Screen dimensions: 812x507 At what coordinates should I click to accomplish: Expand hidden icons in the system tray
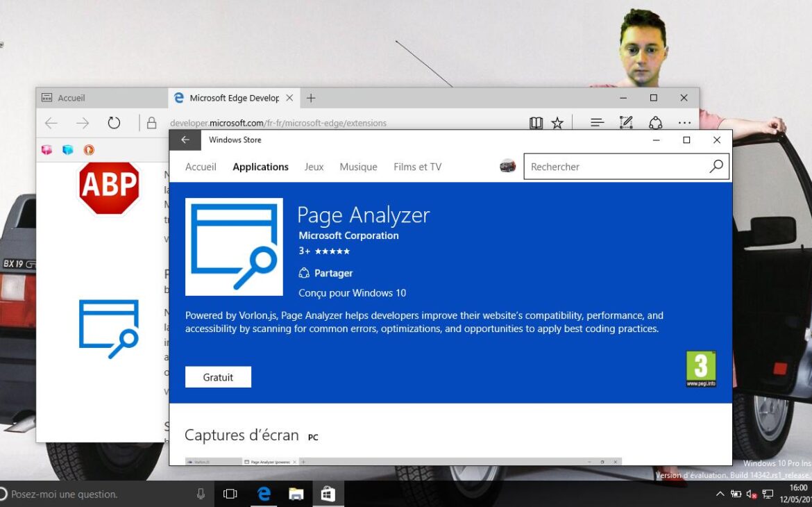tap(720, 494)
